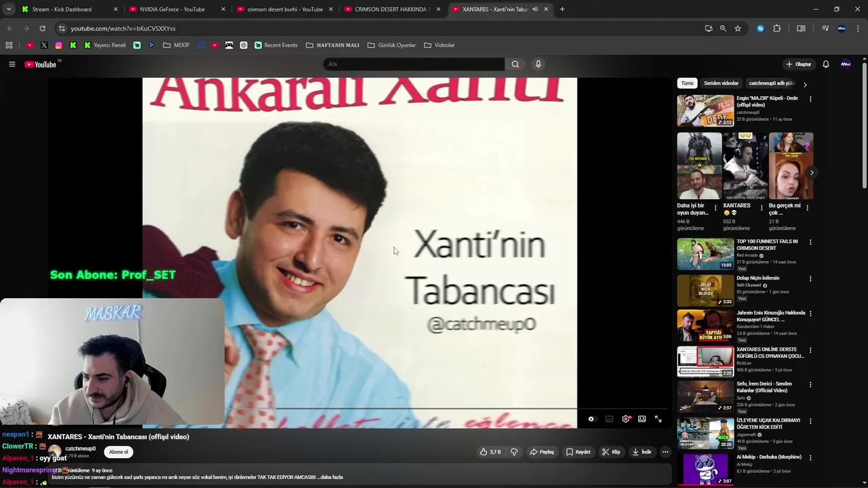The height and width of the screenshot is (488, 868).
Task: Open the HAFTANIN MALI bookmarks folder
Action: [332, 45]
